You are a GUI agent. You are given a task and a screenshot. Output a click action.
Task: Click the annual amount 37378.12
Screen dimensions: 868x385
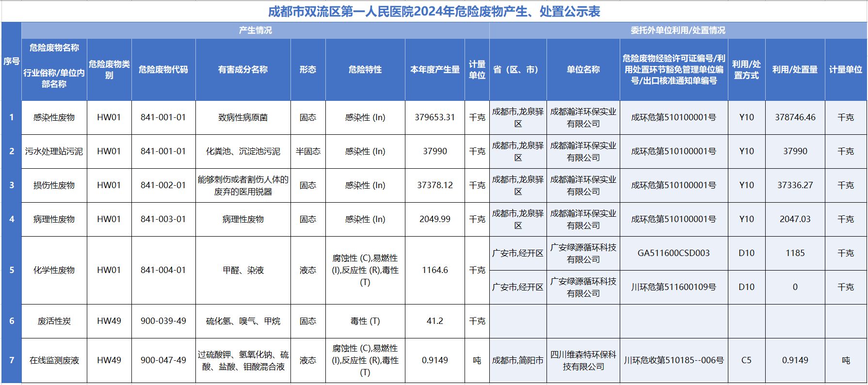pyautogui.click(x=435, y=185)
